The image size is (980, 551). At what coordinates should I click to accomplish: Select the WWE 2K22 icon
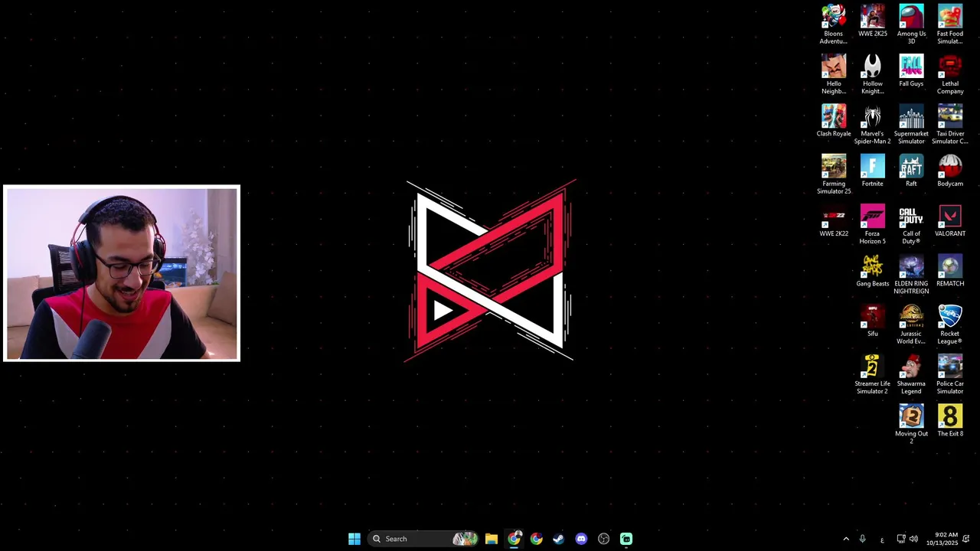834,220
